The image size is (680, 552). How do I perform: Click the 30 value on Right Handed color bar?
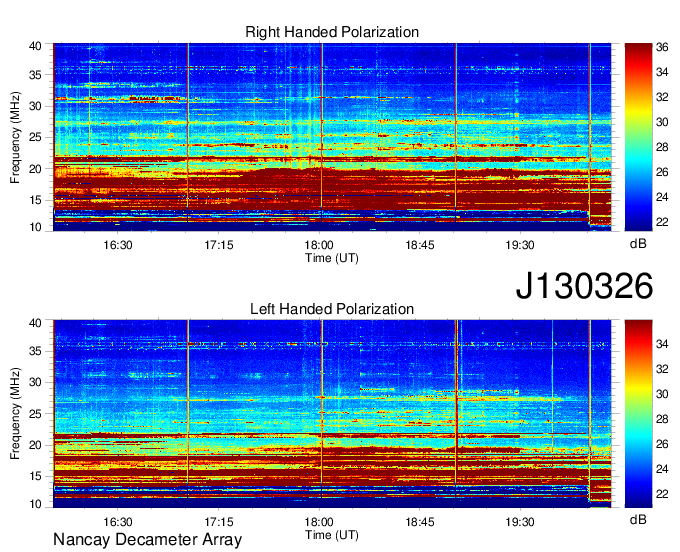click(x=662, y=122)
